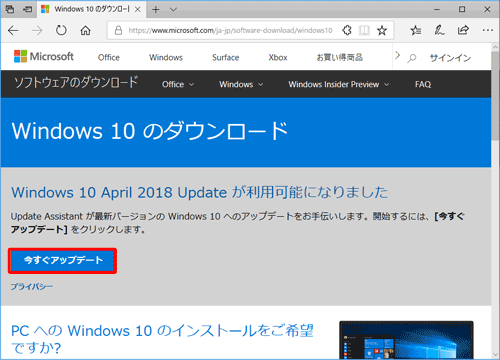This screenshot has height=360, width=500.
Task: Click the scrollbar up arrow
Action: pos(495,47)
